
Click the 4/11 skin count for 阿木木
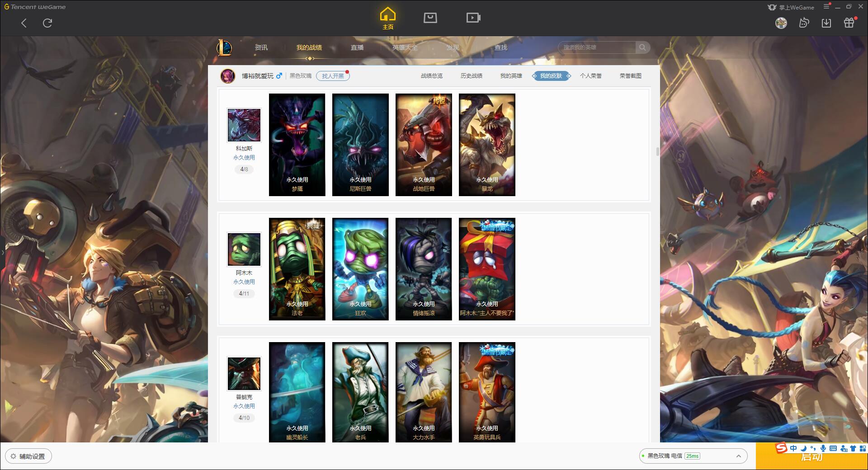(244, 294)
